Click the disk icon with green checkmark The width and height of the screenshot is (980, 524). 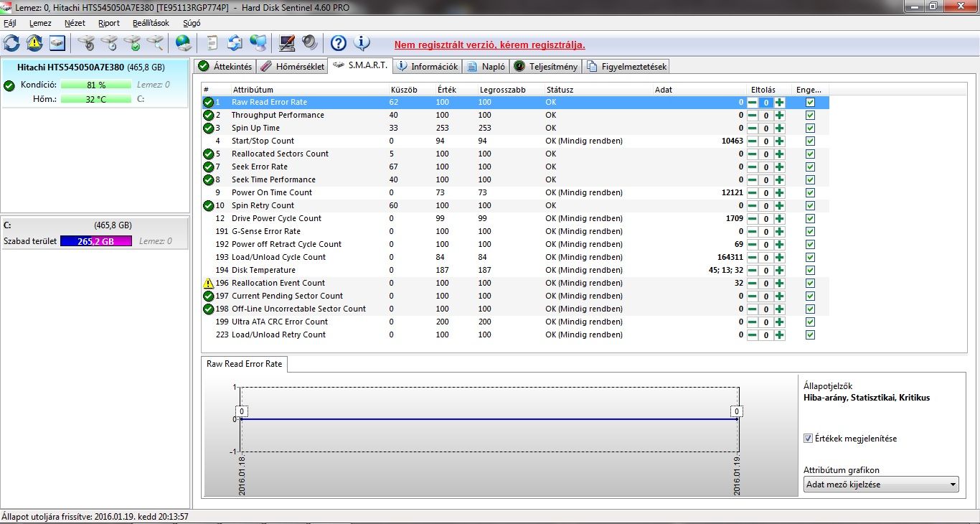133,43
